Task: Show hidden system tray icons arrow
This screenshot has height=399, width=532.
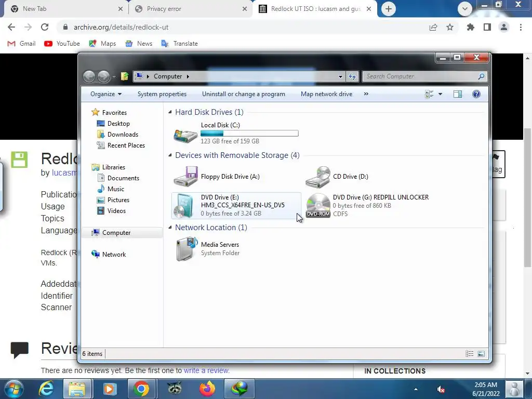Action: [416, 389]
